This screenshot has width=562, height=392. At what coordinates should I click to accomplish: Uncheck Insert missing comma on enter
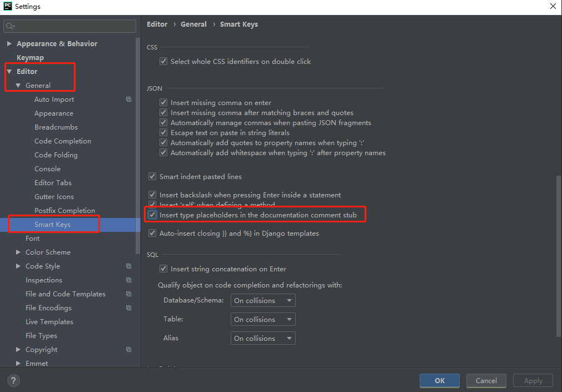[x=163, y=103]
